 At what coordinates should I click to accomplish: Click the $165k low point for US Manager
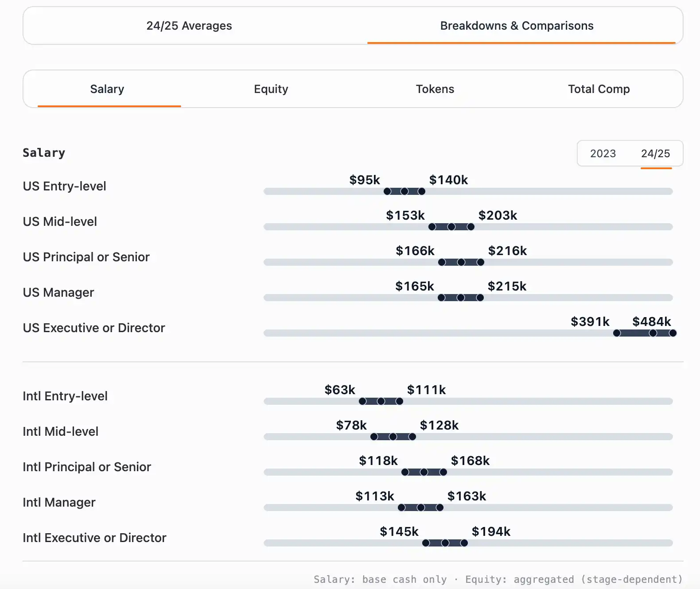[441, 298]
